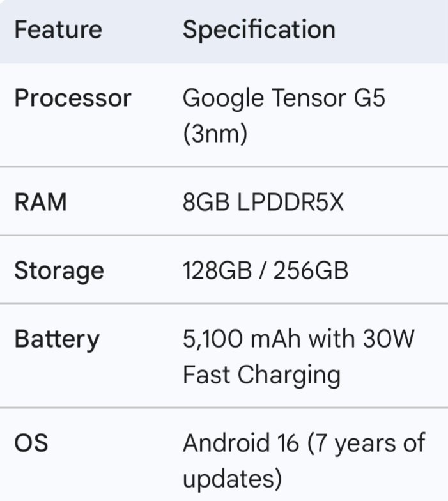Image resolution: width=448 pixels, height=501 pixels.
Task: Select the Battery row label
Action: [57, 339]
